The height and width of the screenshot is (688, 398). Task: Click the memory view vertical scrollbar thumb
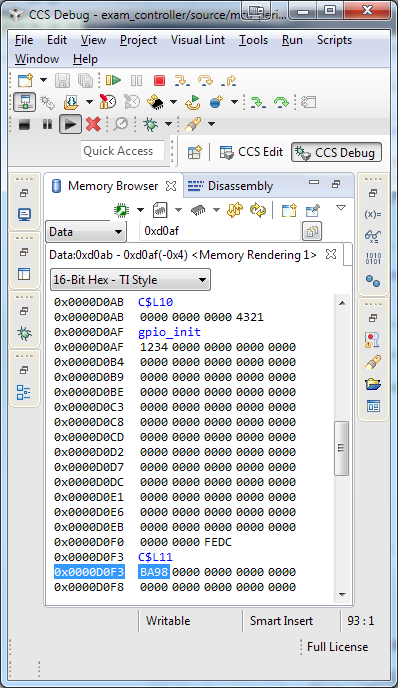pyautogui.click(x=341, y=448)
